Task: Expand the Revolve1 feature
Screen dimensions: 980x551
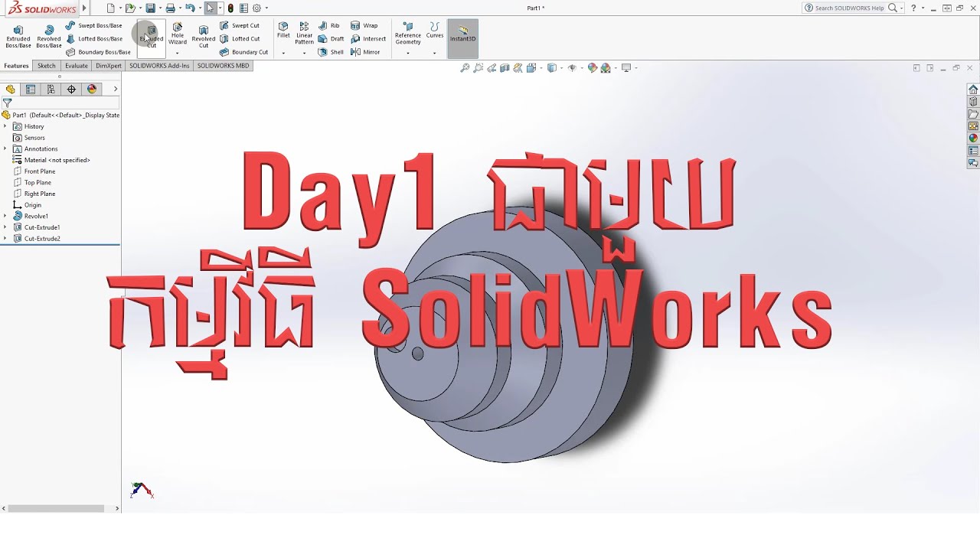Action: pyautogui.click(x=5, y=216)
